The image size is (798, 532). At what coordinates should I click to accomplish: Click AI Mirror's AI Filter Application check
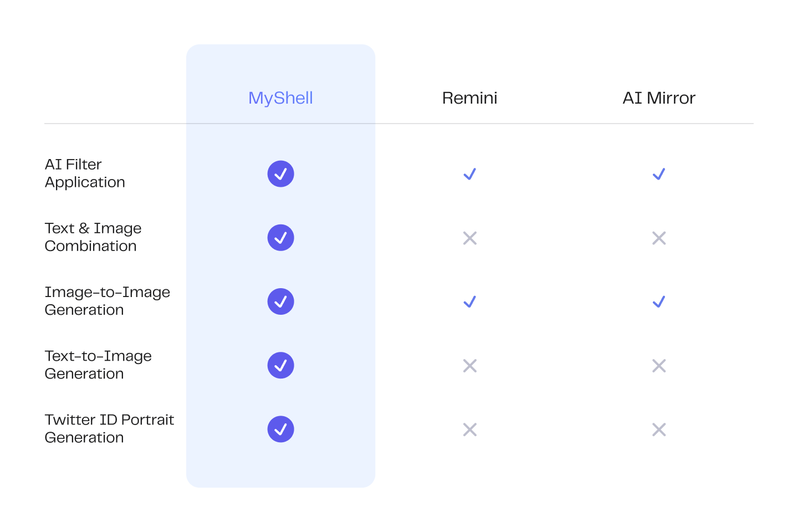[658, 174]
